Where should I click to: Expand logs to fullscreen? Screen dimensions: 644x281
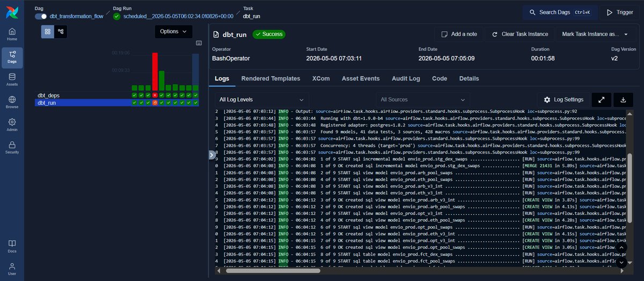601,100
